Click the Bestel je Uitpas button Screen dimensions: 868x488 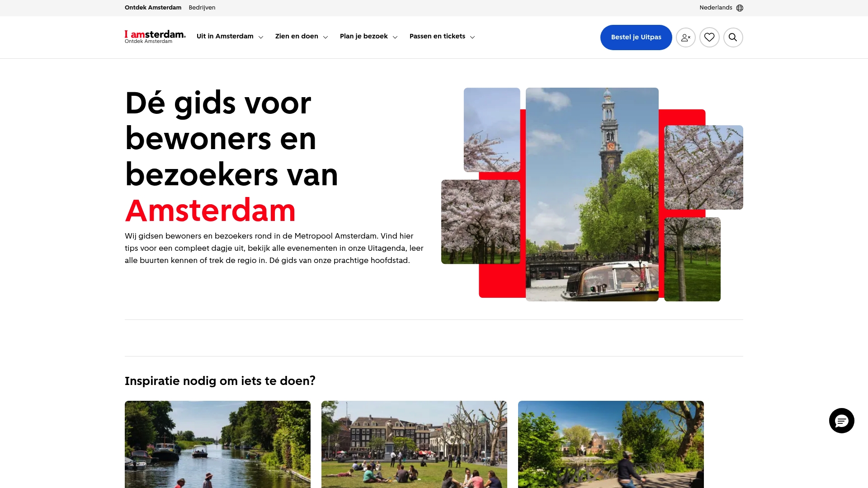point(636,38)
